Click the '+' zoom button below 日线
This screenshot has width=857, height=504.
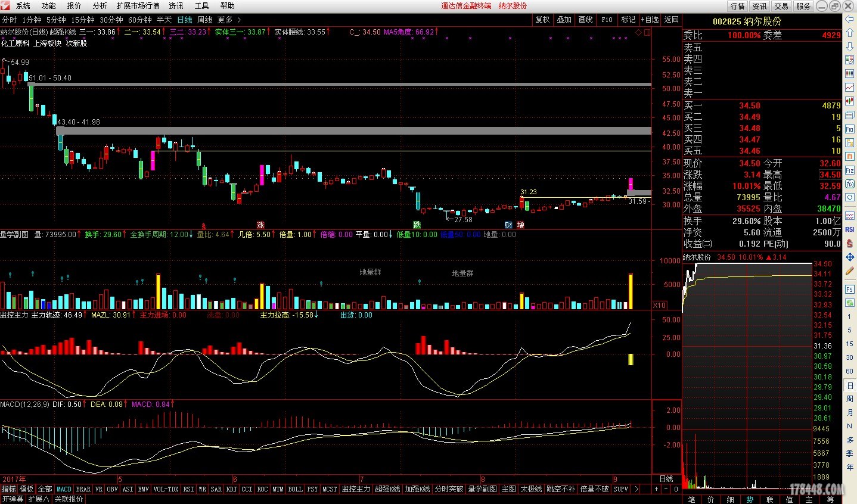pyautogui.click(x=656, y=489)
